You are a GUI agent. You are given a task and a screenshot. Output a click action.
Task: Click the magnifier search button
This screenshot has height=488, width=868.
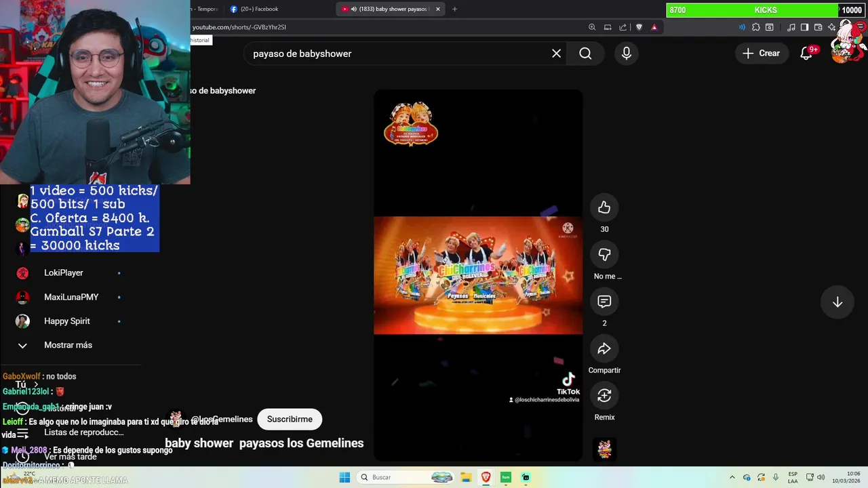(x=585, y=54)
